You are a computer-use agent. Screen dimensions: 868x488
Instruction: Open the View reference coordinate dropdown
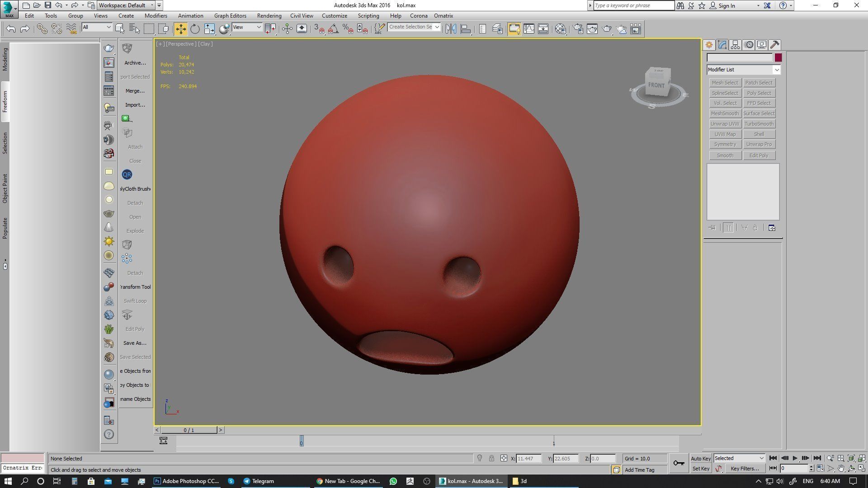pos(247,27)
